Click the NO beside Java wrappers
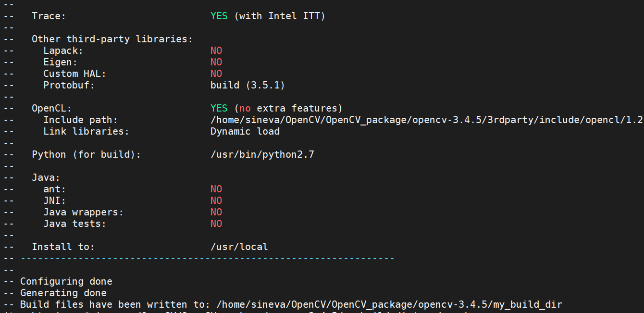The height and width of the screenshot is (313, 644). [x=216, y=212]
